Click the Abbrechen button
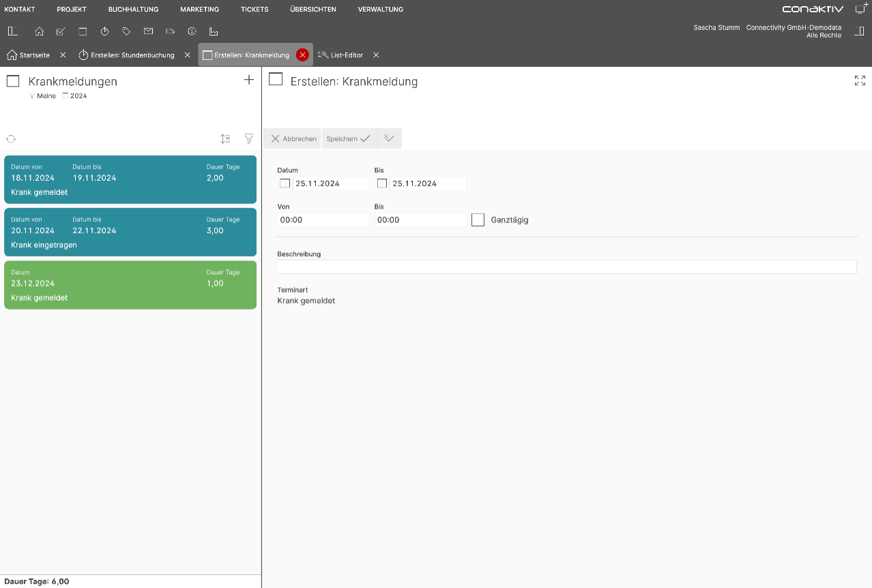Screen dimensions: 872x588 (293, 138)
